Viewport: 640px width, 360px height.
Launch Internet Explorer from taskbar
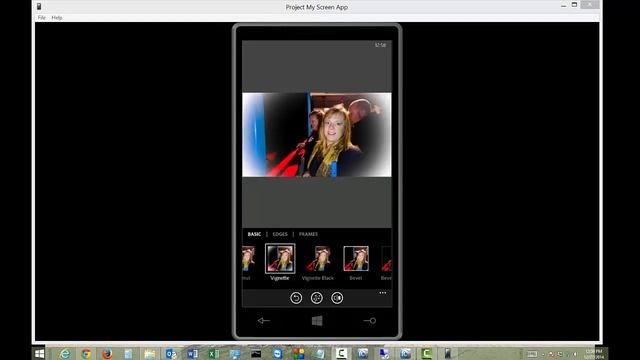(x=64, y=354)
